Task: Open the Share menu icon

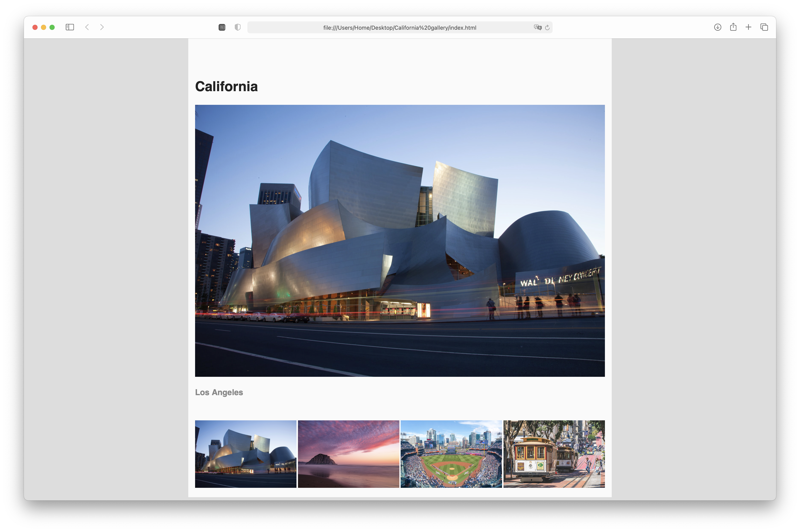Action: pos(733,27)
